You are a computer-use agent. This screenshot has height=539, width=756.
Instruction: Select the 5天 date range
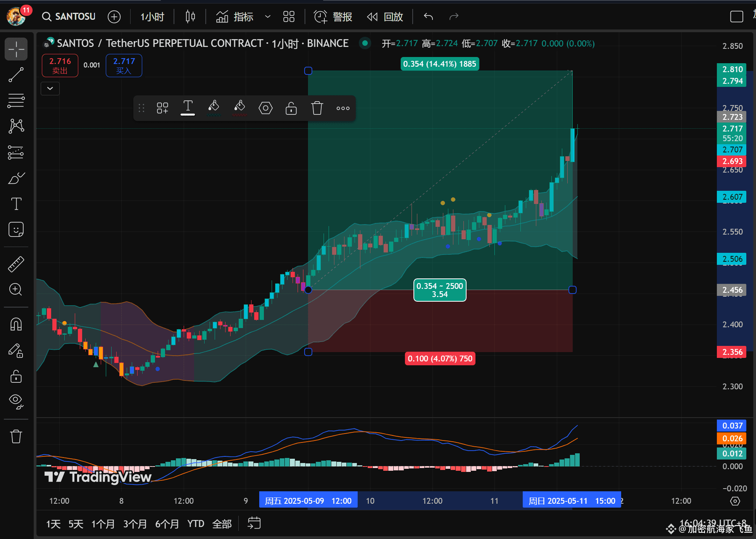pyautogui.click(x=76, y=524)
